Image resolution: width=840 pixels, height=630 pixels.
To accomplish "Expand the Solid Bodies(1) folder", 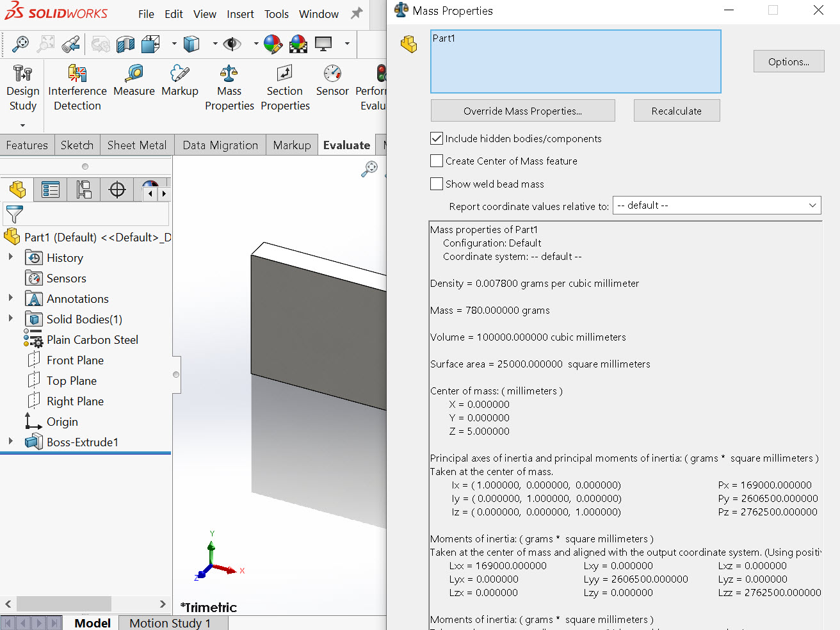I will (x=10, y=318).
